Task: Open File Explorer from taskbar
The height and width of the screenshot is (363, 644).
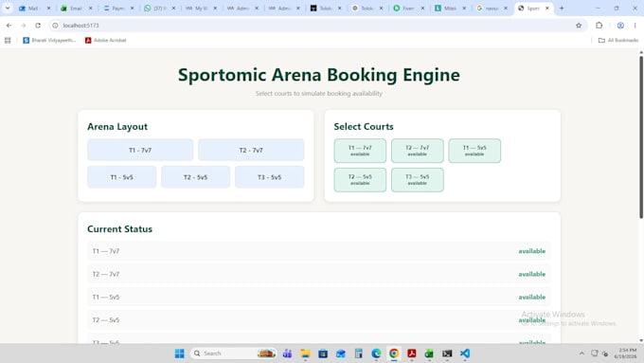Action: tap(305, 354)
